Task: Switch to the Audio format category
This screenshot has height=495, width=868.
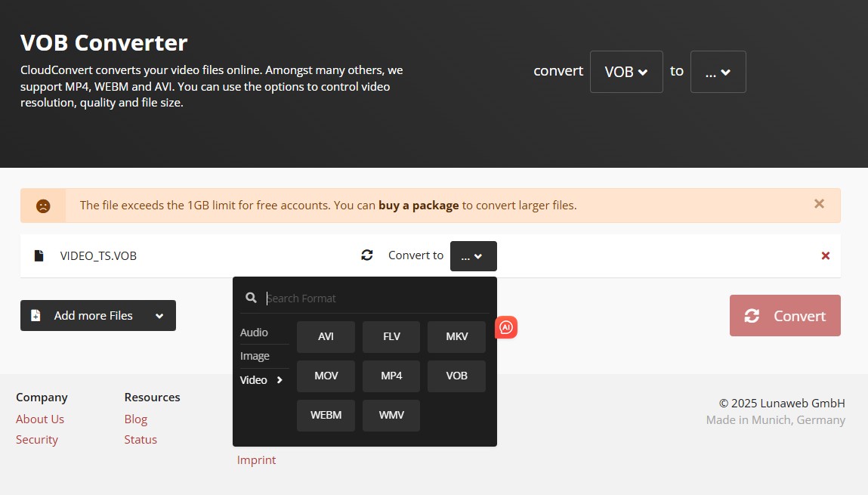Action: [252, 332]
